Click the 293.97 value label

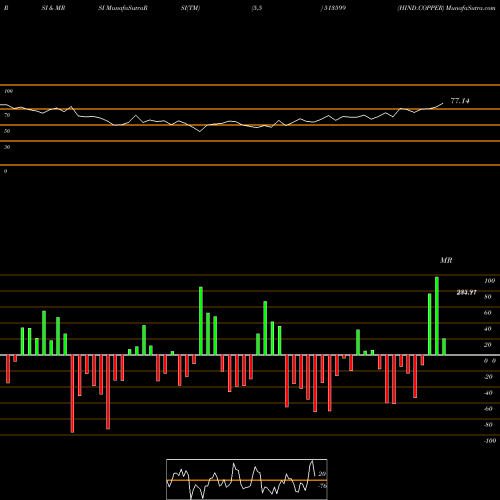pyautogui.click(x=467, y=292)
